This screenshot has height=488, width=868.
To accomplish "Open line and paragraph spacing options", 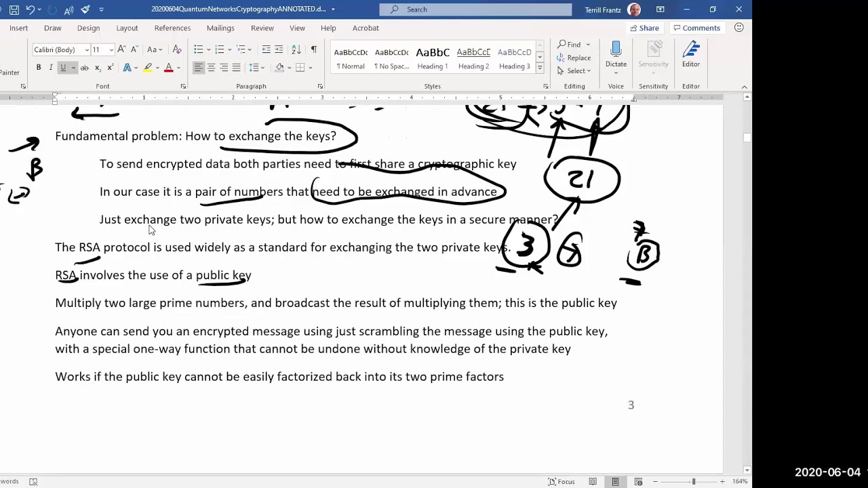I will pos(256,68).
